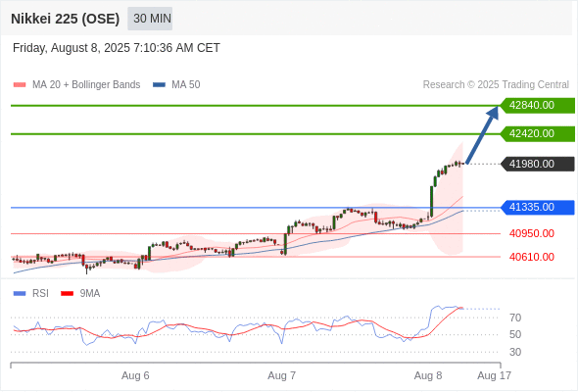Click the red 40610.00 support value

(532, 257)
